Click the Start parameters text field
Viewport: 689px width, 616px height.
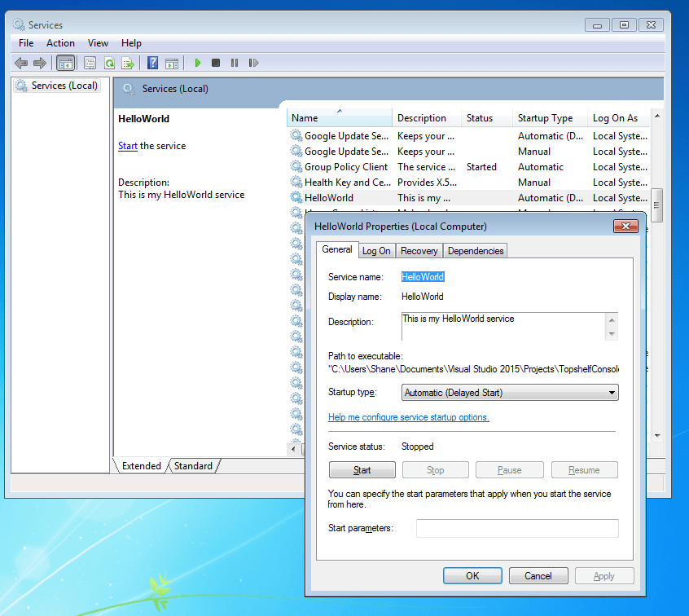click(517, 529)
